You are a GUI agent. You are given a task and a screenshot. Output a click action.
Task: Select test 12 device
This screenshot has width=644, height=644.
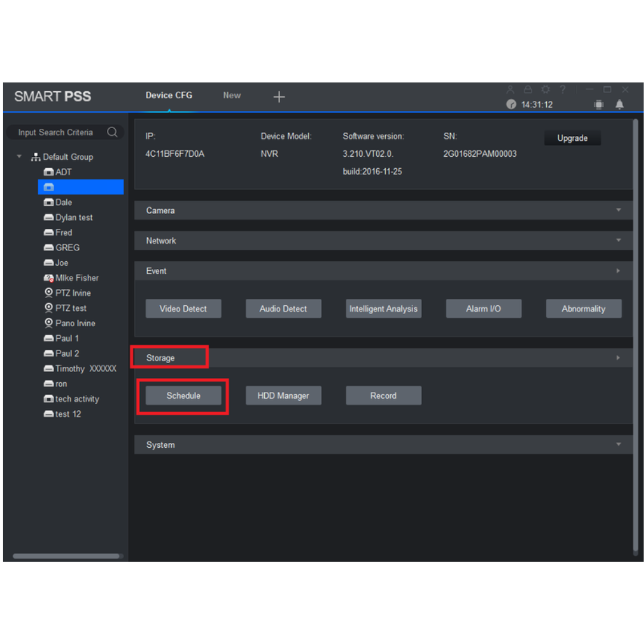click(x=68, y=414)
